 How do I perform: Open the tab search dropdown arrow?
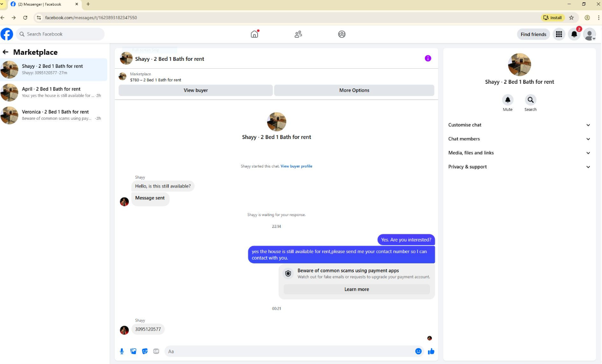coord(2,4)
